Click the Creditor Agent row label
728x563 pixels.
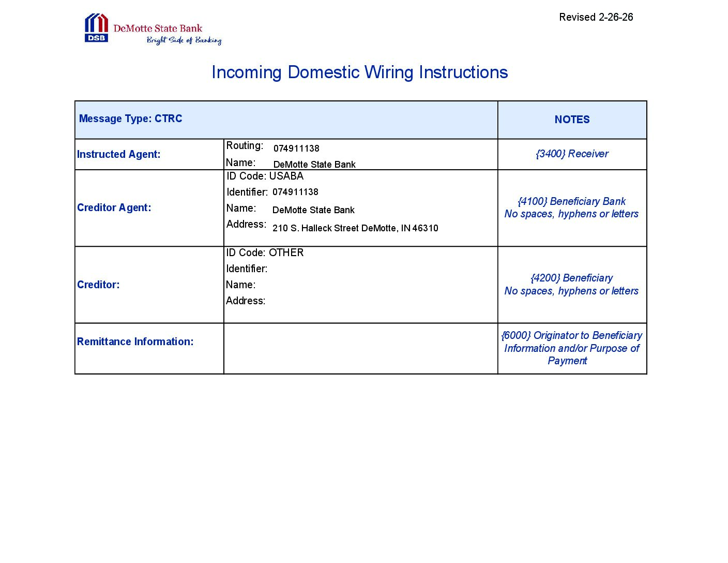[x=114, y=208]
